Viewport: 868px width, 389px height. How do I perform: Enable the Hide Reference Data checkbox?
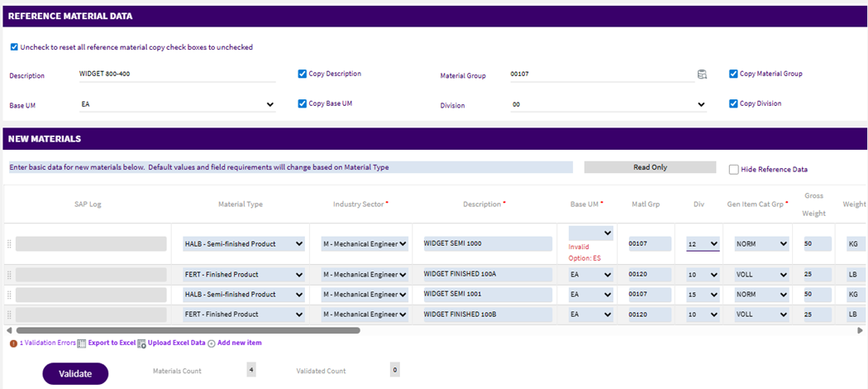click(734, 170)
